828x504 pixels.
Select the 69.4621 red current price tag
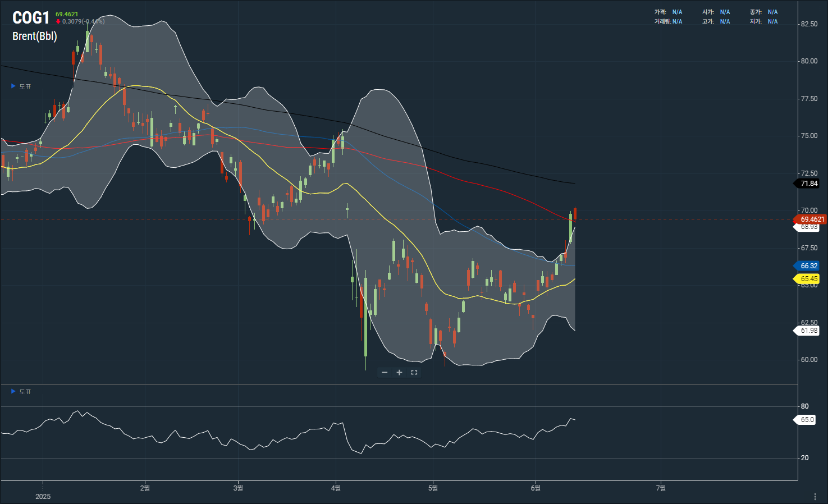[811, 219]
